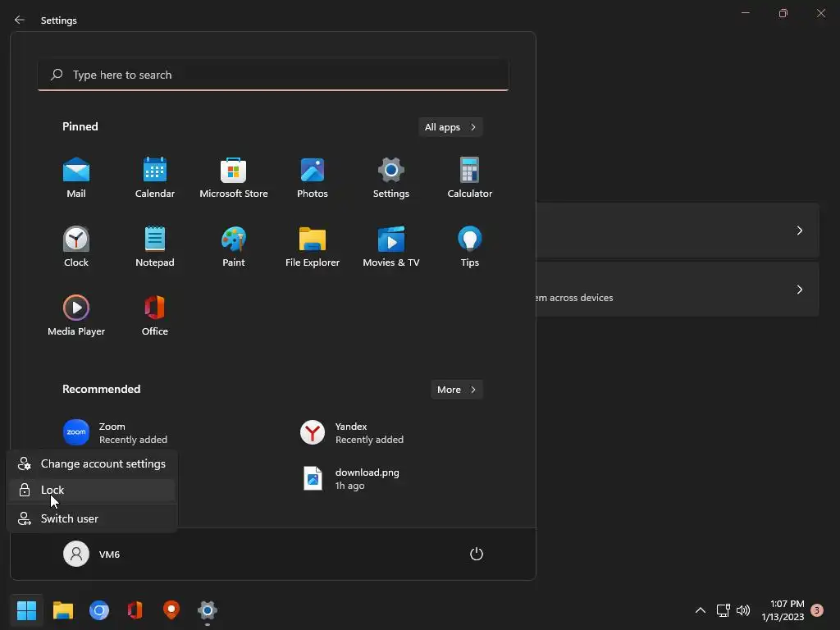Click the network icon in system tray
This screenshot has height=630, width=840.
click(x=724, y=610)
